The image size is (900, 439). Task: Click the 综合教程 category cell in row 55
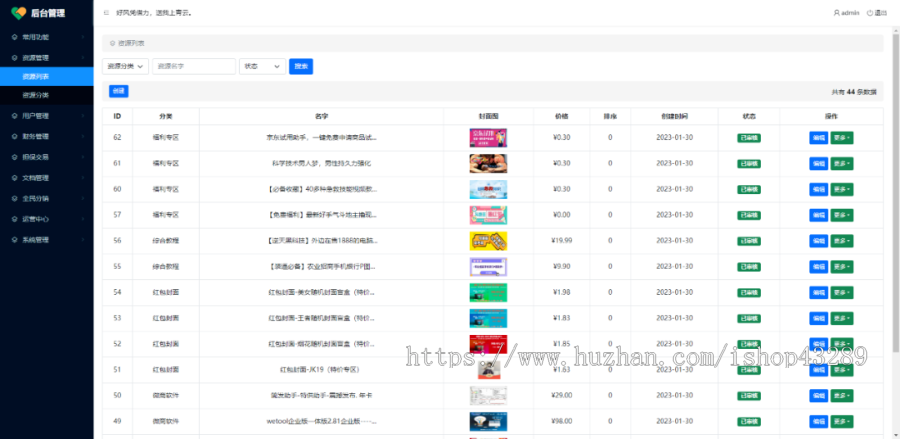166,266
